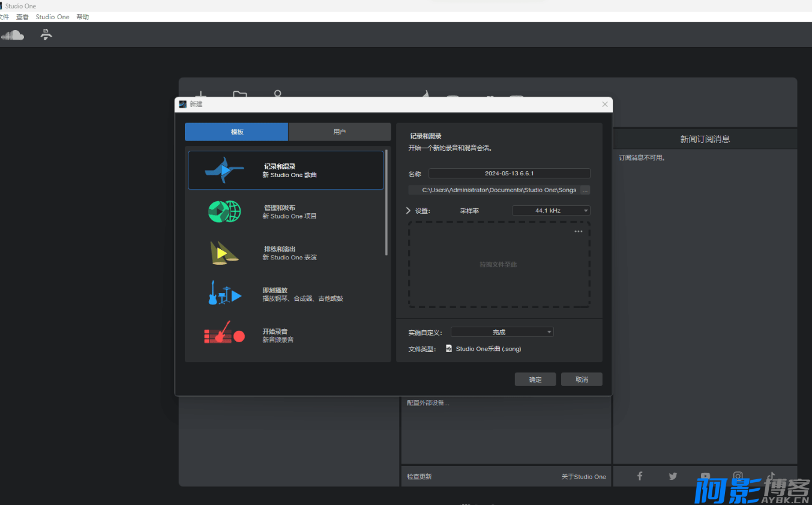Click the 名称 input field
This screenshot has height=505, width=812.
(510, 174)
